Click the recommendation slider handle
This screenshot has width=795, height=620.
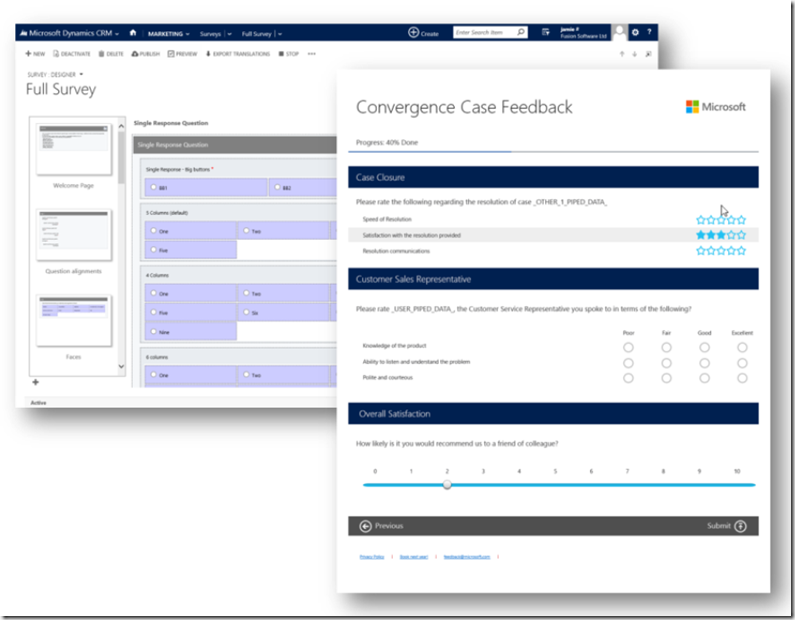coord(447,485)
